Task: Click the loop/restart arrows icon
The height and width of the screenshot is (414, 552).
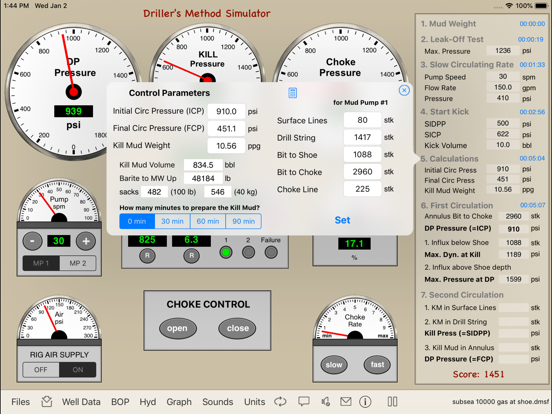Action: [280, 402]
